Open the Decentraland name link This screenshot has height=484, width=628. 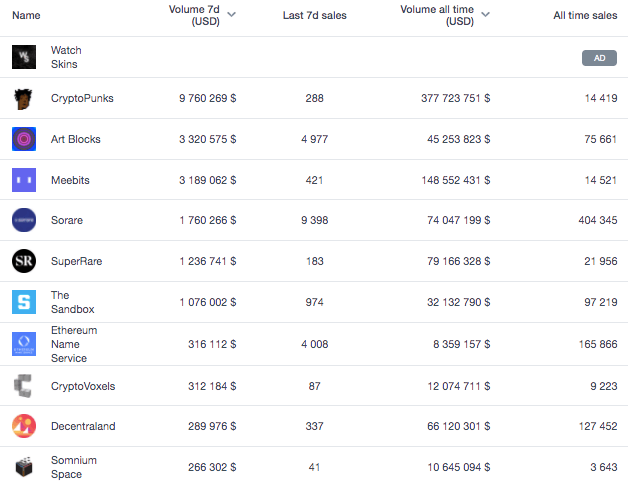[83, 426]
